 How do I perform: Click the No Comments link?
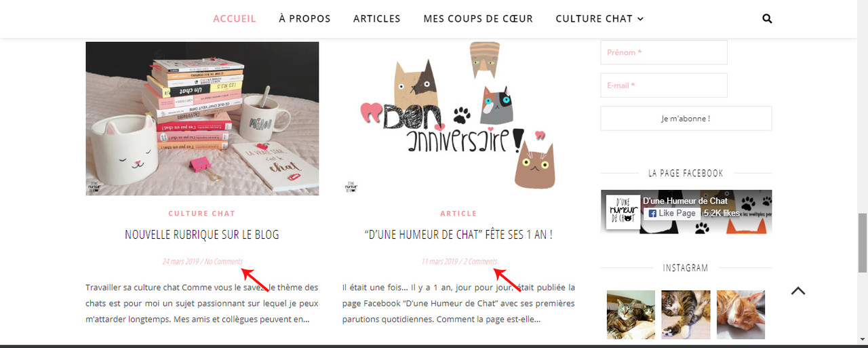tap(223, 261)
